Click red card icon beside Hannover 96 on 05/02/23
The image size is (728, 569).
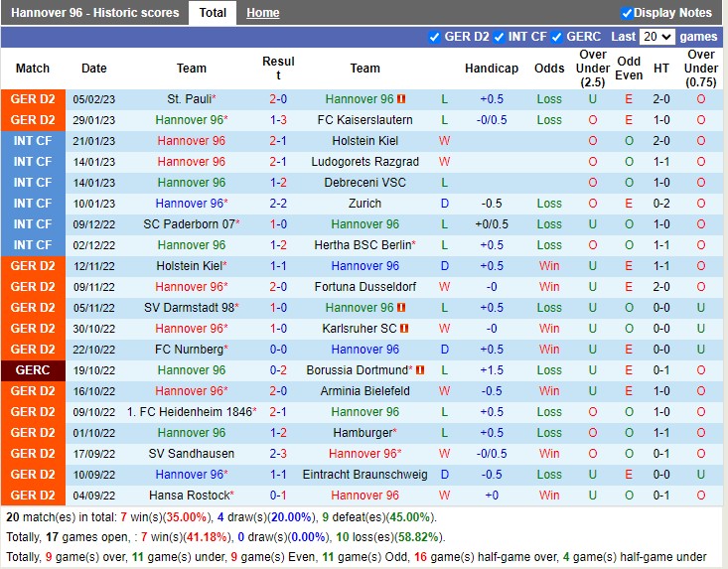(x=401, y=99)
